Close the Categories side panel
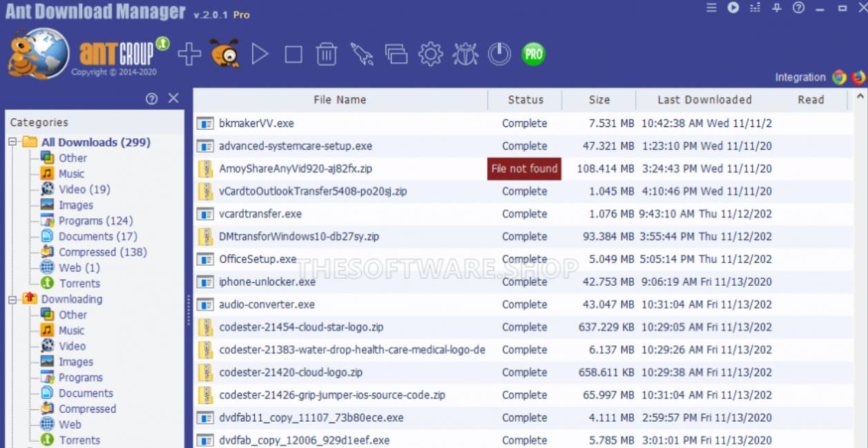 click(173, 99)
